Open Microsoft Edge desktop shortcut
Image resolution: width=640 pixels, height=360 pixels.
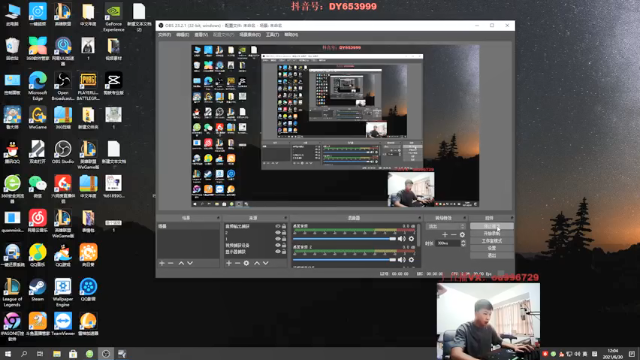point(38,86)
